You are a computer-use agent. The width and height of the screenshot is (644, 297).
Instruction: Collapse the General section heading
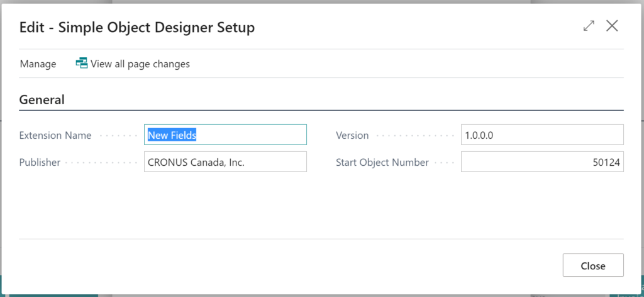click(42, 100)
